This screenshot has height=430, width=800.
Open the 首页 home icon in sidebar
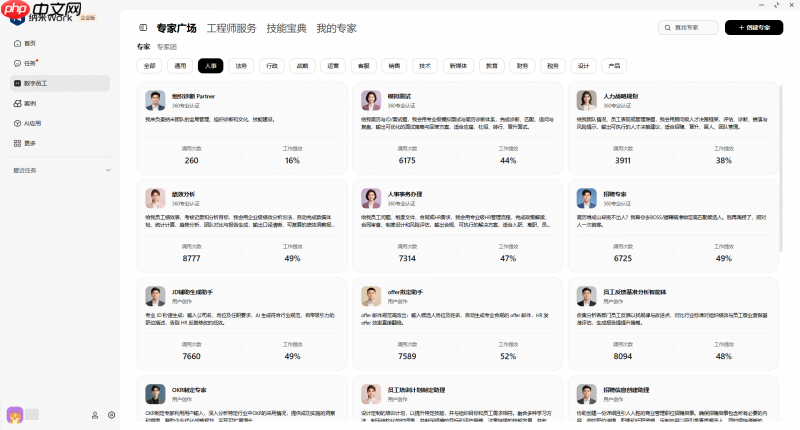(x=17, y=43)
